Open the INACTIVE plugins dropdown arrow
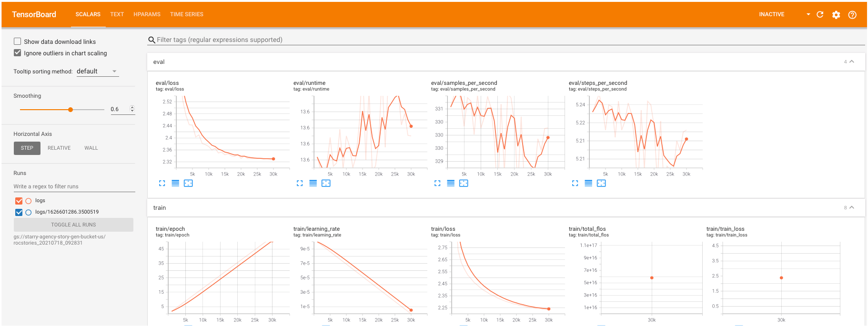This screenshot has width=868, height=329. [x=808, y=14]
